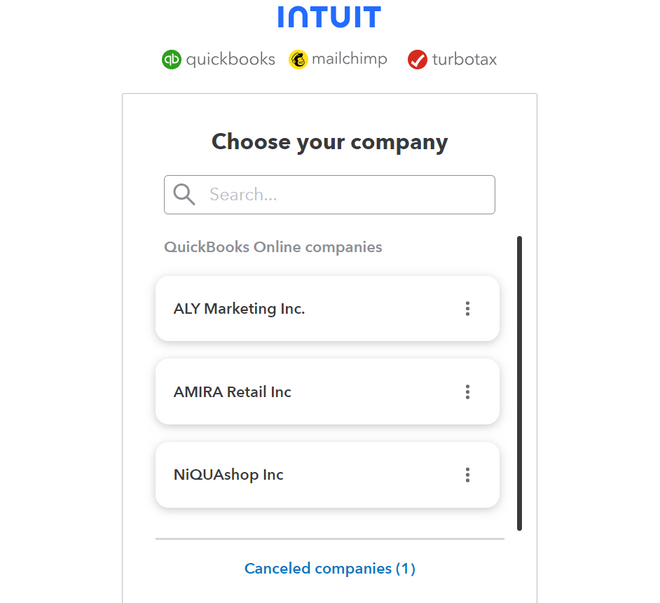The height and width of the screenshot is (603, 660).
Task: Click the Intuit logo at top
Action: (329, 17)
